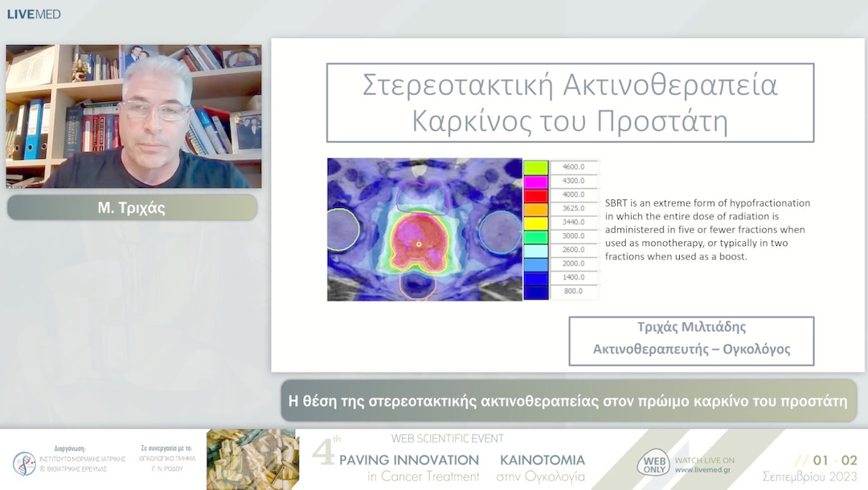Click the author box Τριχάς Μιλτιάδης

[691, 341]
